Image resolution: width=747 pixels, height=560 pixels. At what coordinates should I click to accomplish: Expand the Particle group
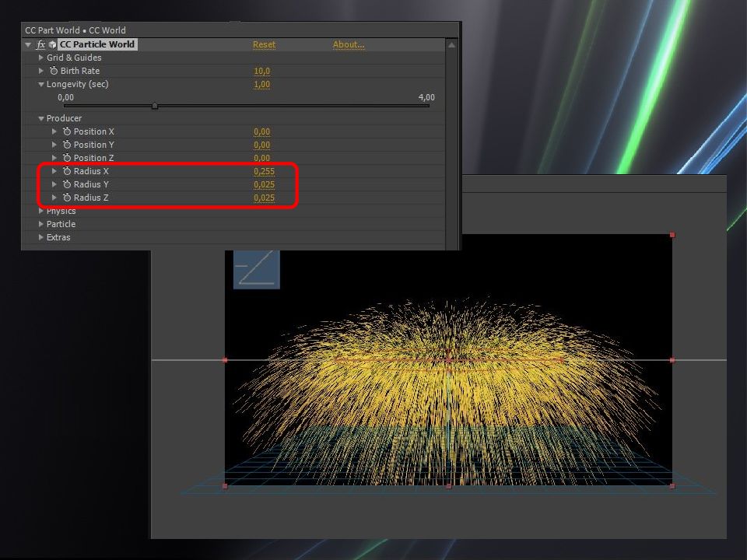[41, 224]
